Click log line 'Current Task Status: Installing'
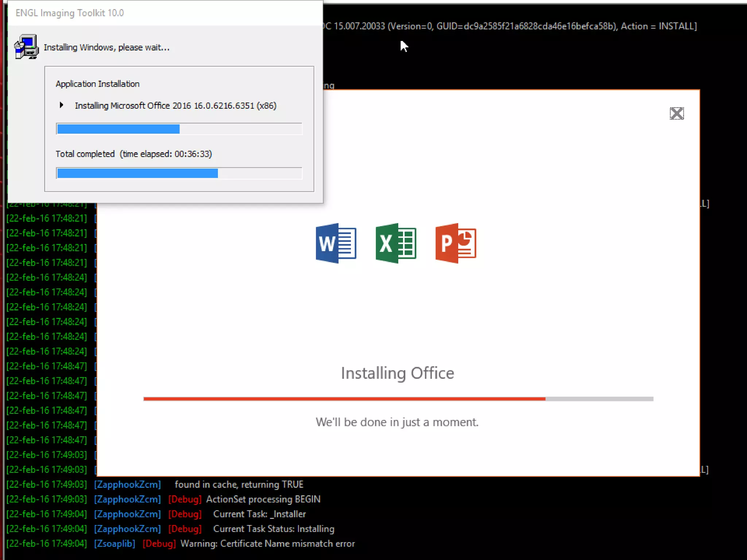Image resolution: width=747 pixels, height=560 pixels. (274, 529)
